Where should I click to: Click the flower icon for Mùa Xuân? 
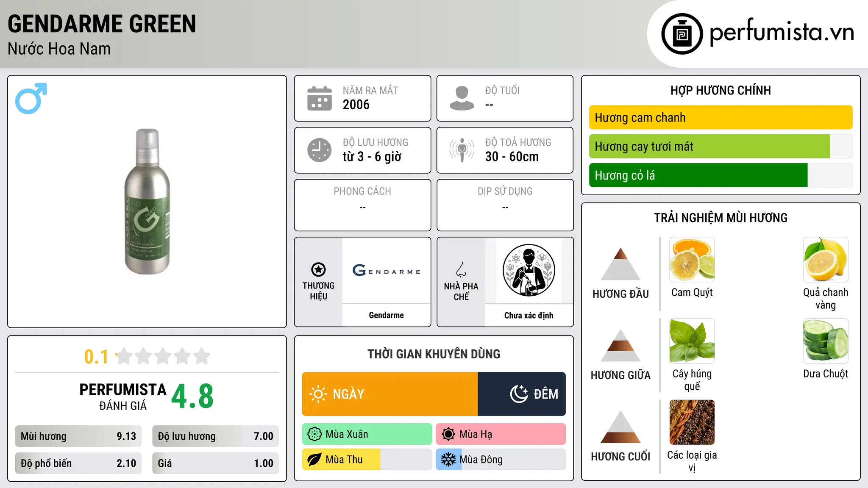point(314,434)
